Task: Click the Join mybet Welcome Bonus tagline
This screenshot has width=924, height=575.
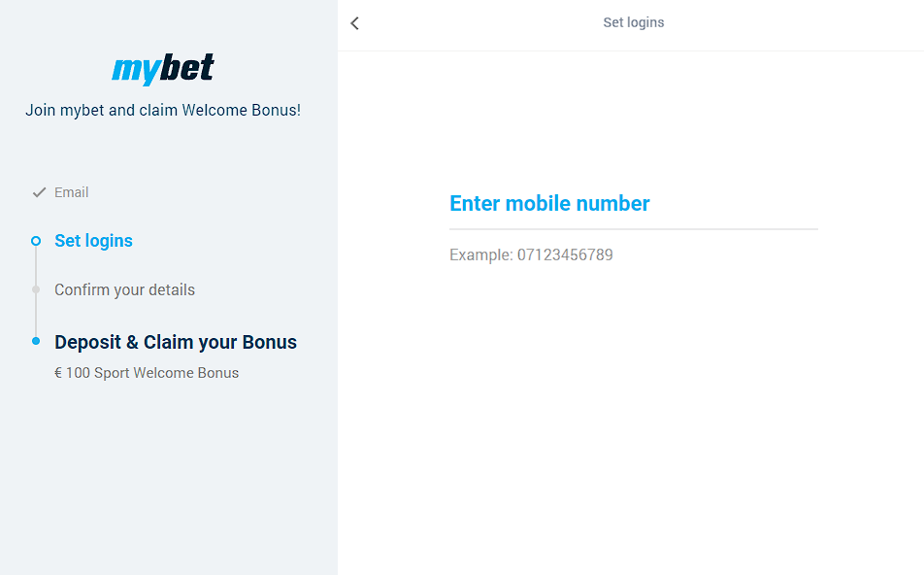Action: (163, 111)
